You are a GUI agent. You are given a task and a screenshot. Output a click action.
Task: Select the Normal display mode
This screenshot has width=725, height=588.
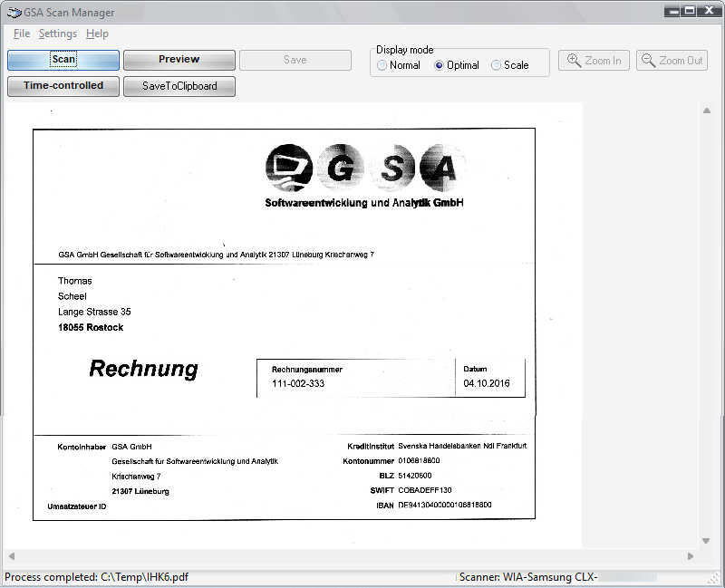pos(382,65)
